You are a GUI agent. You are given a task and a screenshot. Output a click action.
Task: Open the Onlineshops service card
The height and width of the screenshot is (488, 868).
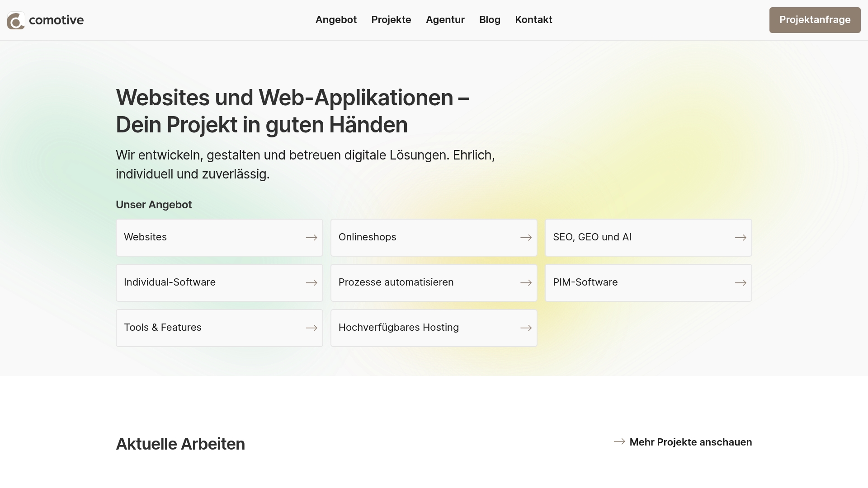pyautogui.click(x=434, y=237)
